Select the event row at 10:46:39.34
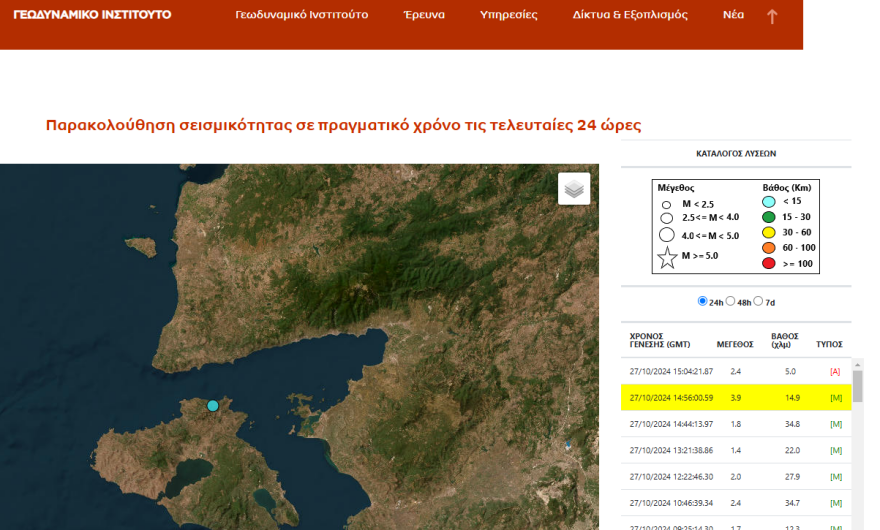The height and width of the screenshot is (530, 880). 736,503
